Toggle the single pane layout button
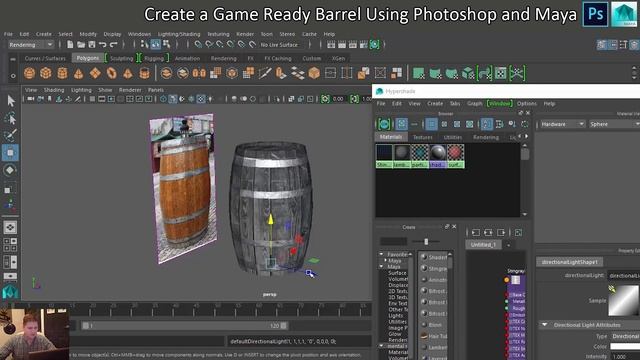Viewport: 640px width, 360px height. [x=10, y=227]
